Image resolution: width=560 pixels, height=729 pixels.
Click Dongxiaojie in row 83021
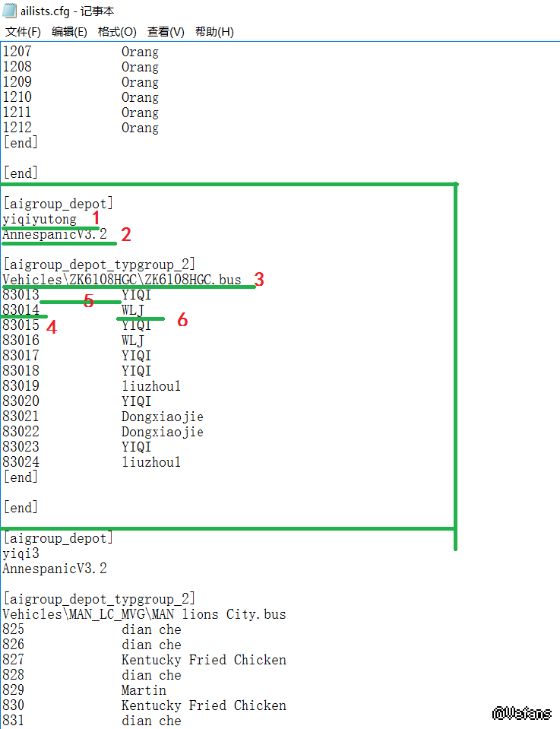point(162,417)
